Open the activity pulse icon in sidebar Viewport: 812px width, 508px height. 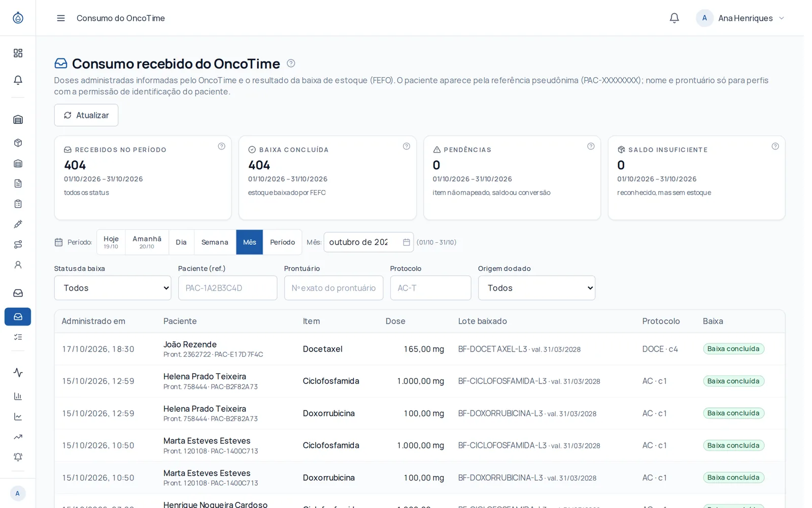tap(18, 372)
